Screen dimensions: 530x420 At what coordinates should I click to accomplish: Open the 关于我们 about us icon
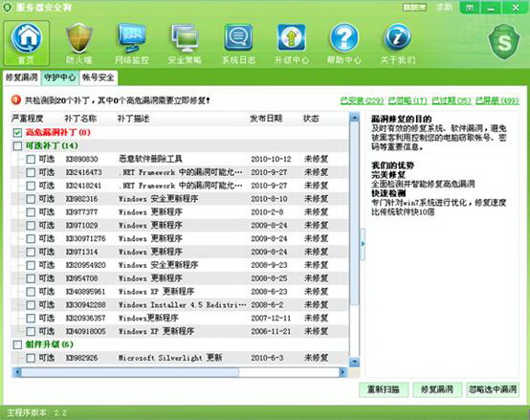coord(398,43)
